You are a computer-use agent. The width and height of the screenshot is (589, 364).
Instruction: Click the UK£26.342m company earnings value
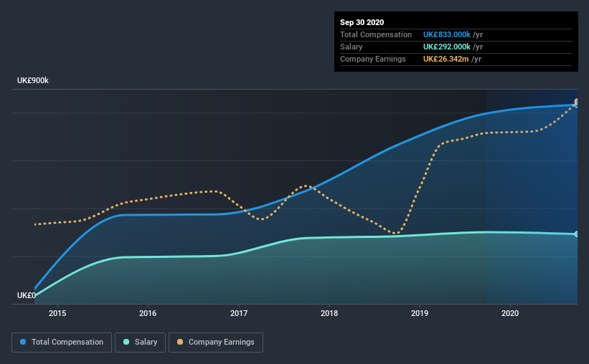click(446, 59)
